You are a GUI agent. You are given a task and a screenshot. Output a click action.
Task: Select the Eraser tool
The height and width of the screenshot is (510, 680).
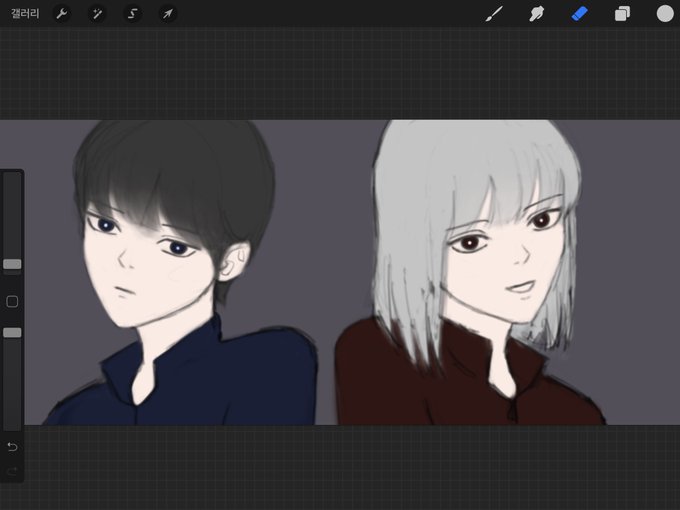579,14
